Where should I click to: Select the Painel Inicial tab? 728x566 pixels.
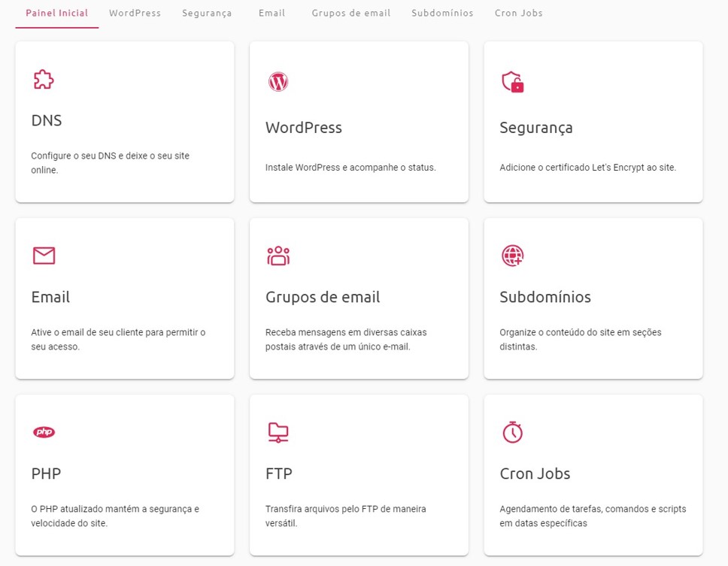tap(56, 13)
